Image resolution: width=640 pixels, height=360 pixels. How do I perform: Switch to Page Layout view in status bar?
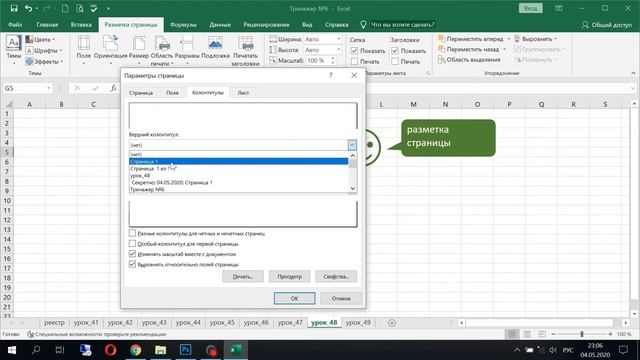527,334
